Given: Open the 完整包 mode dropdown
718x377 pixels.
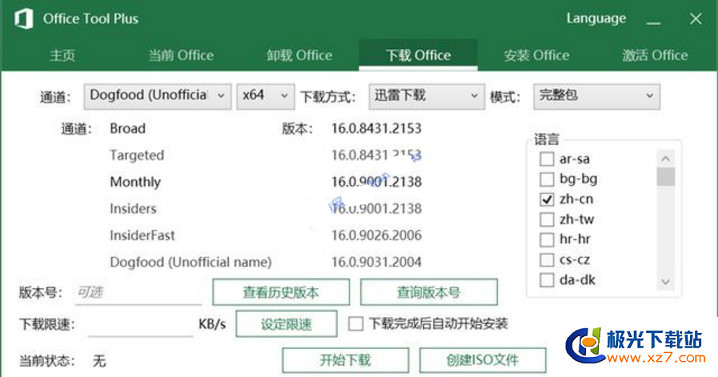Looking at the screenshot, I should click(597, 96).
